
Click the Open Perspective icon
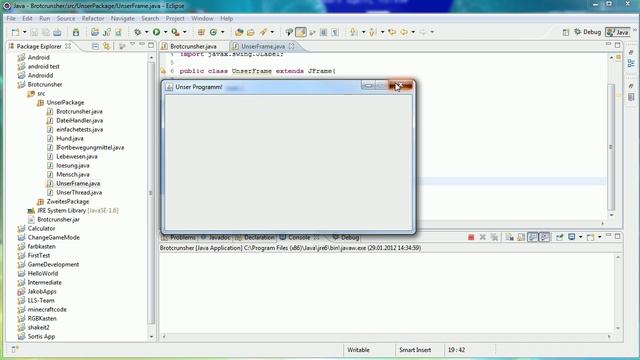[x=566, y=32]
